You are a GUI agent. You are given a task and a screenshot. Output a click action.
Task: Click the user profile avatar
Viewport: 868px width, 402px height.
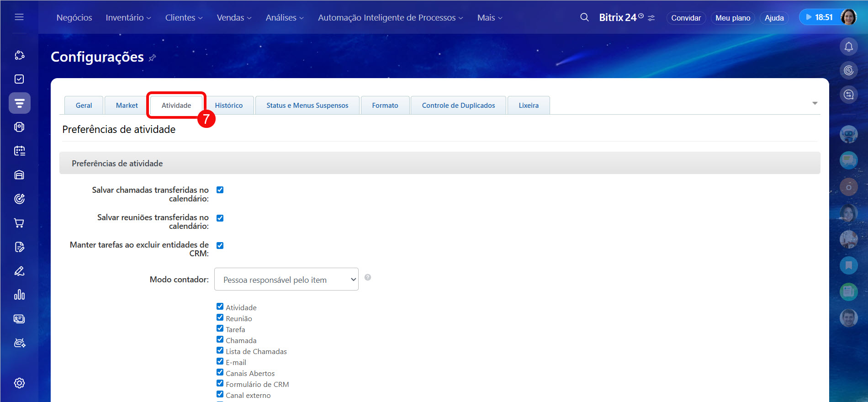(x=848, y=17)
